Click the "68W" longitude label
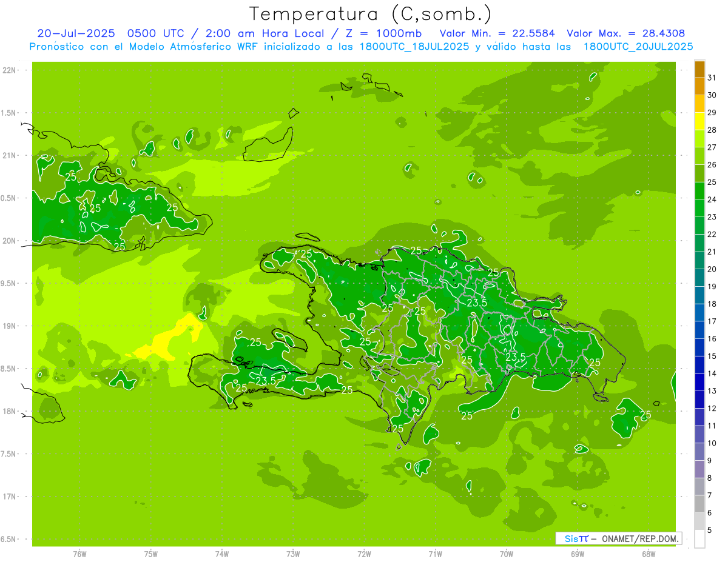 pyautogui.click(x=648, y=554)
